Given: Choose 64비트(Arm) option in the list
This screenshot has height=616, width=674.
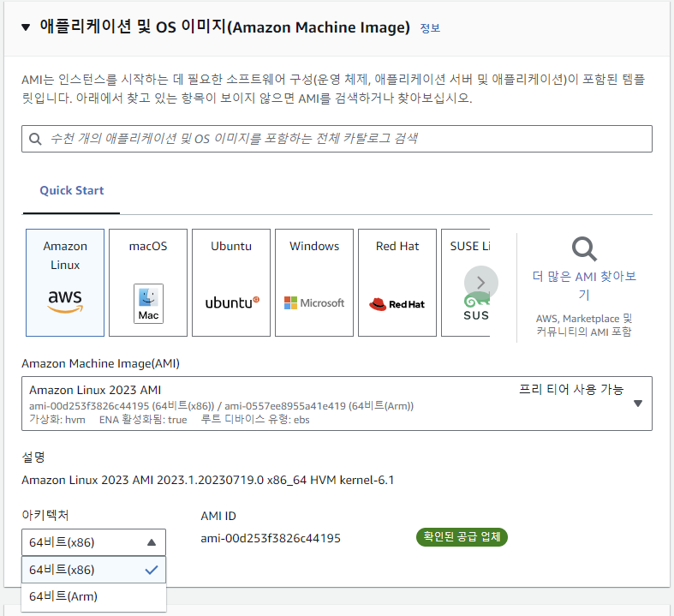Looking at the screenshot, I should pos(93,596).
